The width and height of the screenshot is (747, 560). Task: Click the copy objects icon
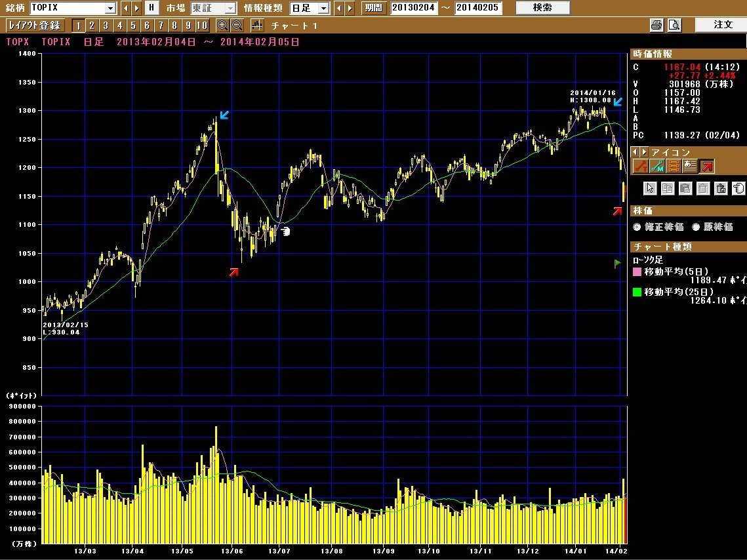coord(668,189)
